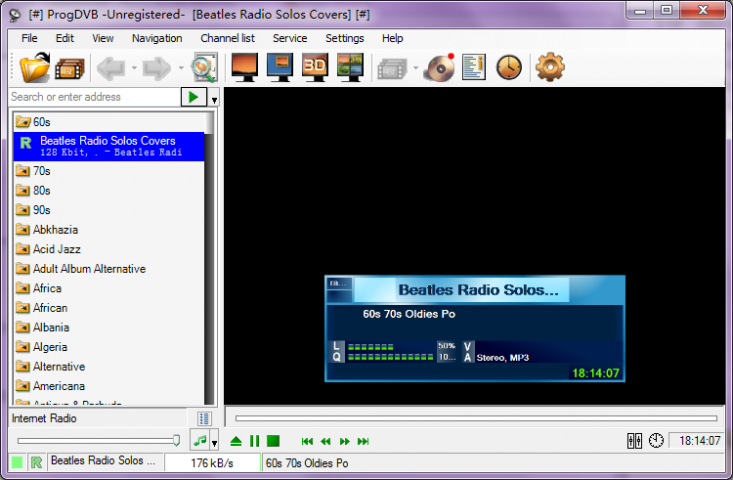This screenshot has width=733, height=480.
Task: Open the program guide info icon
Action: (x=474, y=67)
